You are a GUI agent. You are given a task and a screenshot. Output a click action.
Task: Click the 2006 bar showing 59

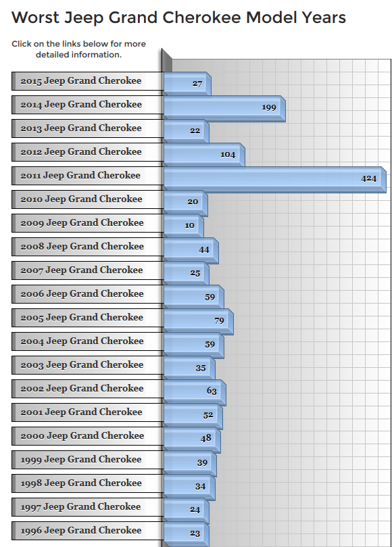tap(194, 297)
